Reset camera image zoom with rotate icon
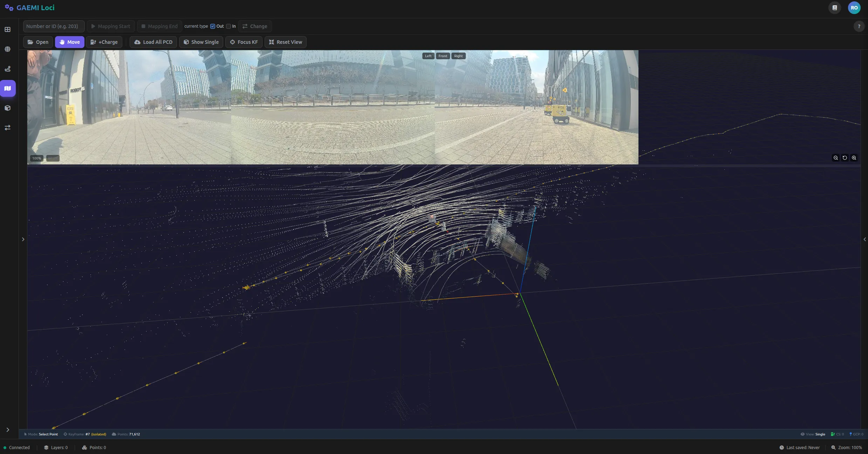Image resolution: width=868 pixels, height=454 pixels. [x=845, y=158]
